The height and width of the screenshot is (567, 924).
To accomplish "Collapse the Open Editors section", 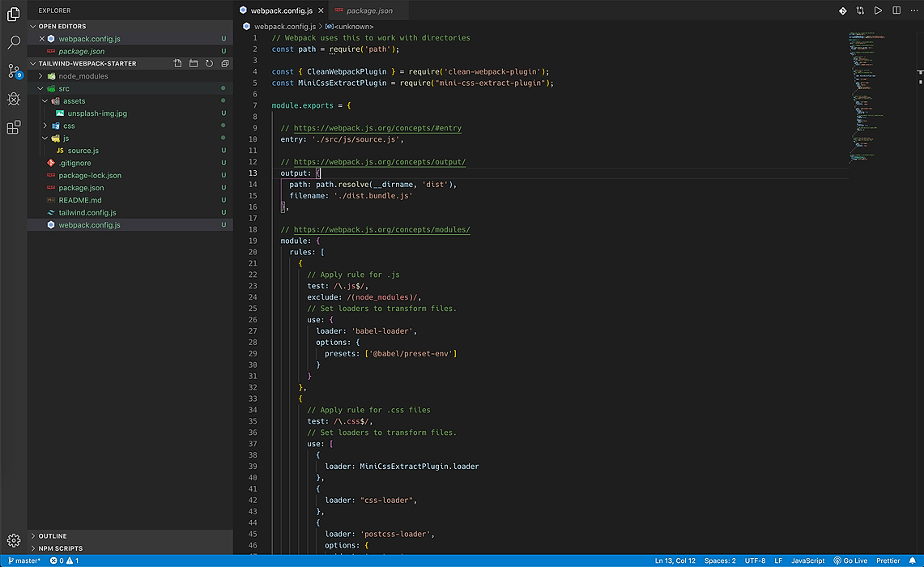I will click(62, 26).
